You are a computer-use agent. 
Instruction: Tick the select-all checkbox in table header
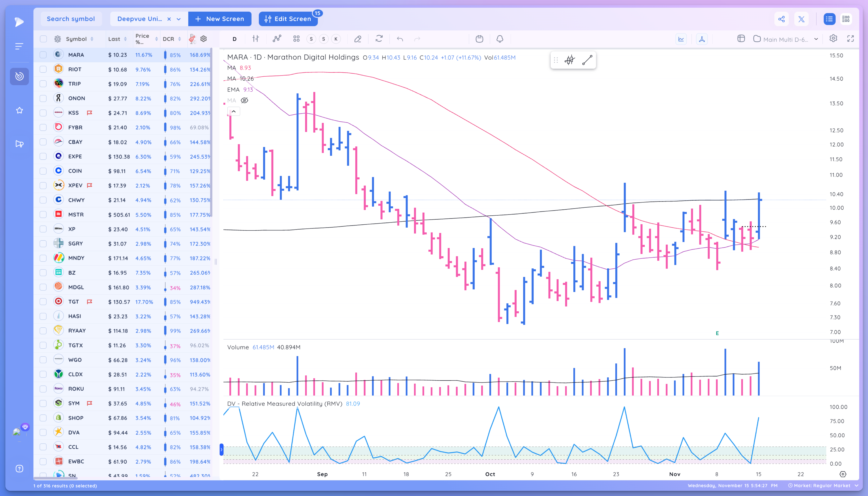43,39
